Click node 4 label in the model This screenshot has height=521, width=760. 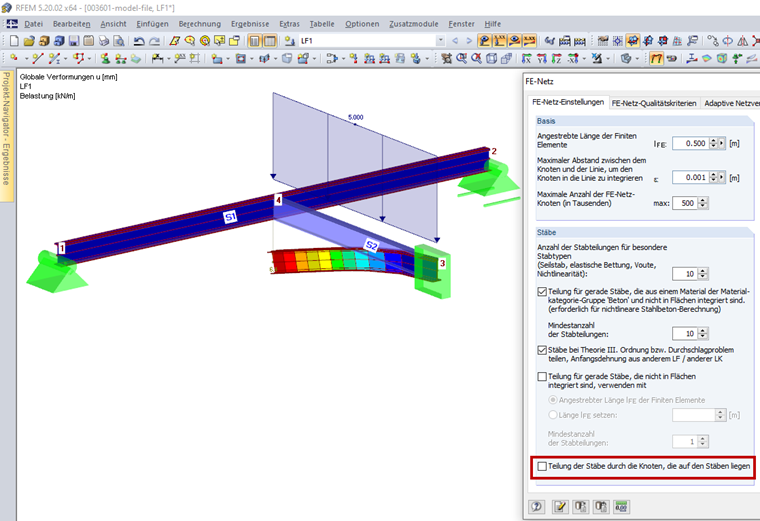(x=278, y=199)
